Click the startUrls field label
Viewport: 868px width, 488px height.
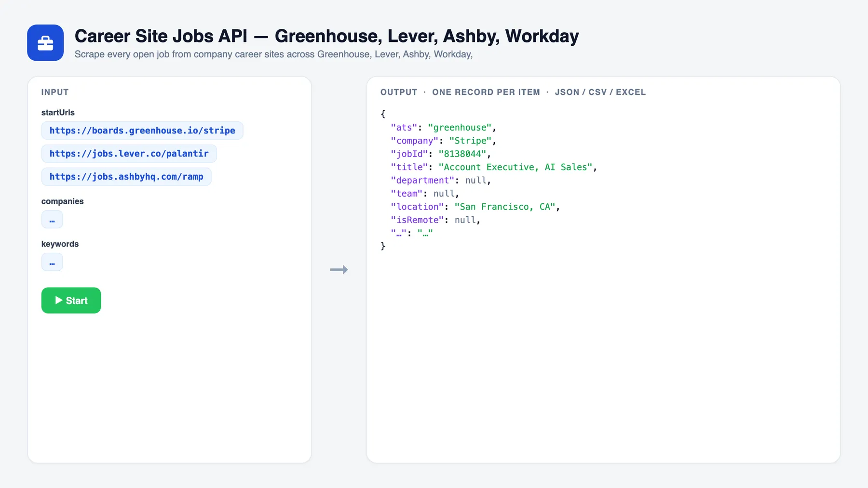click(58, 113)
